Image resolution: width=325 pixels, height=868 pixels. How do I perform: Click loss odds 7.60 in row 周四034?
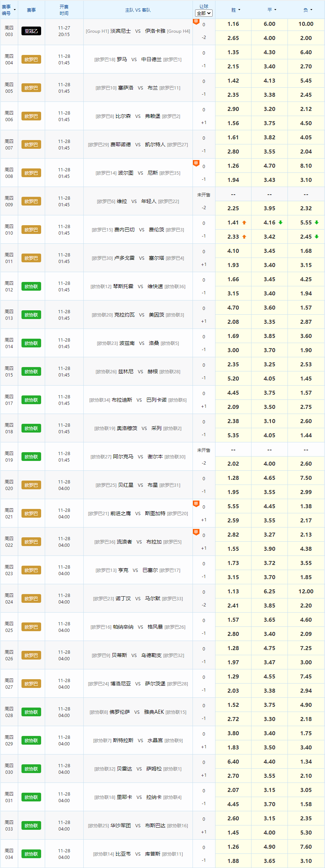point(306,847)
